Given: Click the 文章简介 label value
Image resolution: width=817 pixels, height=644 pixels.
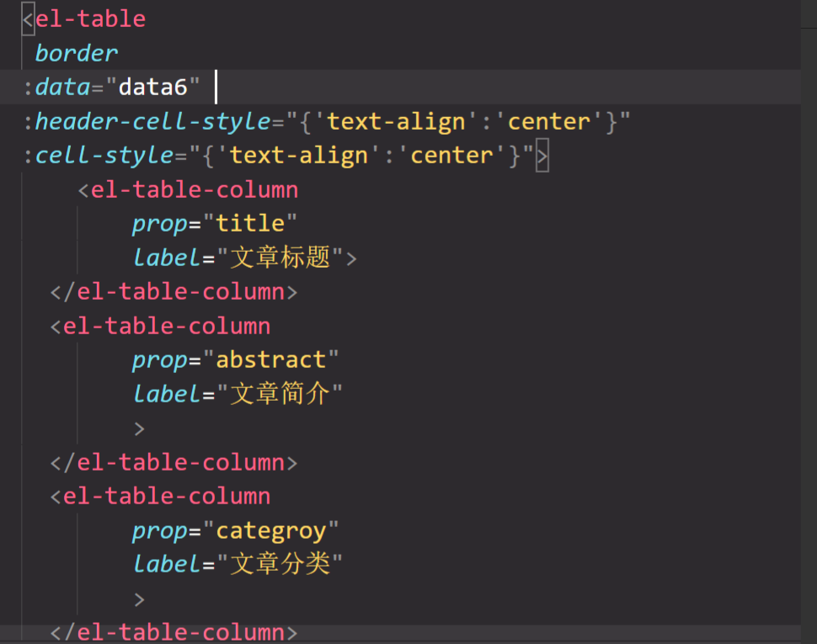Looking at the screenshot, I should click(x=280, y=394).
